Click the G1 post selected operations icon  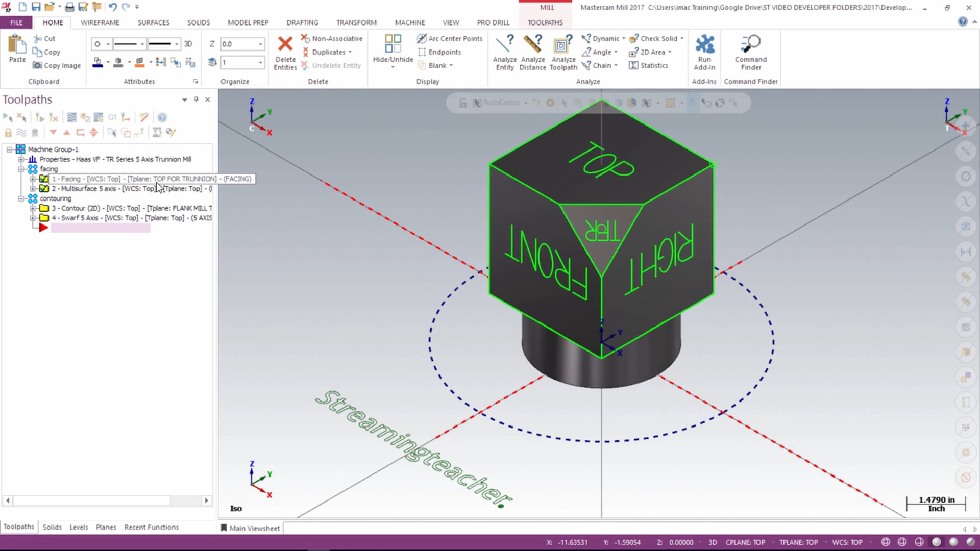[x=112, y=117]
